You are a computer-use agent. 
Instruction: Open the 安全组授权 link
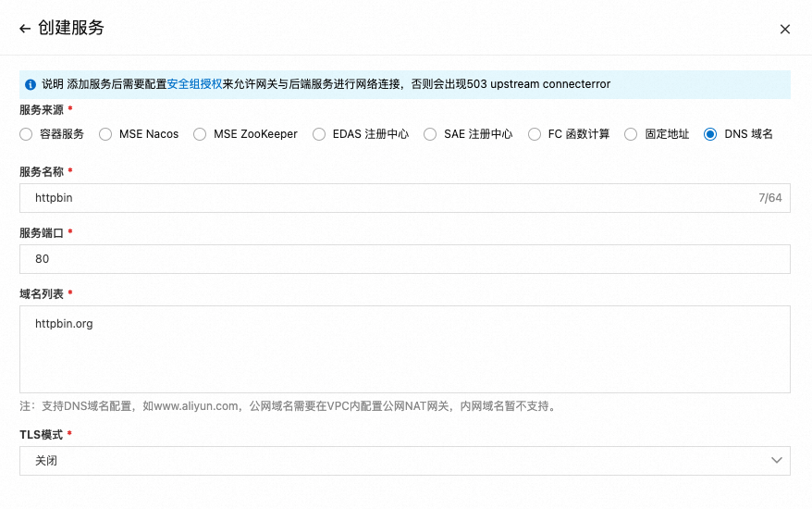[194, 84]
